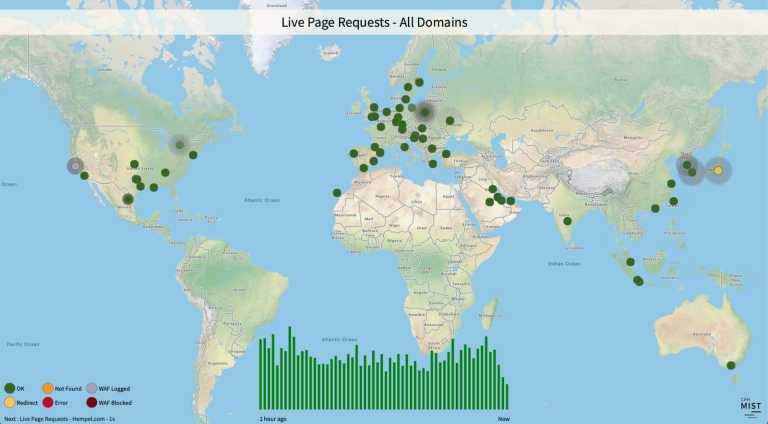Image resolution: width=768 pixels, height=424 pixels.
Task: Click the red Error legend icon
Action: pyautogui.click(x=48, y=402)
